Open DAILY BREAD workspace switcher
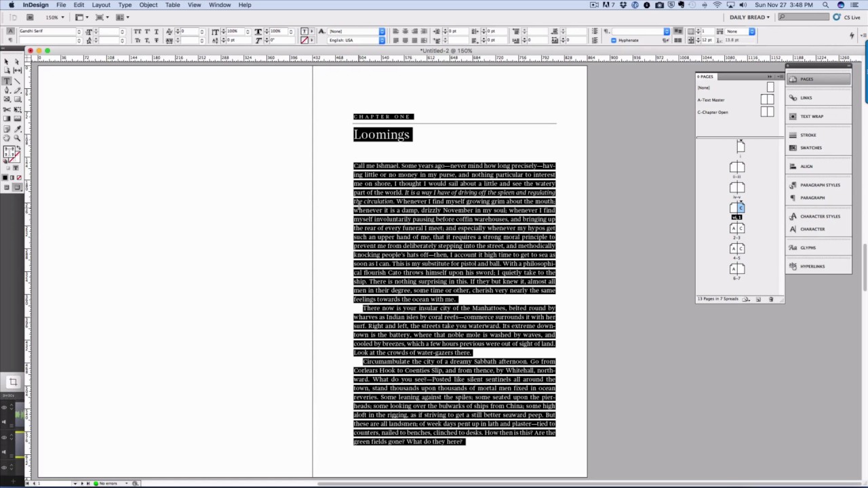 749,17
